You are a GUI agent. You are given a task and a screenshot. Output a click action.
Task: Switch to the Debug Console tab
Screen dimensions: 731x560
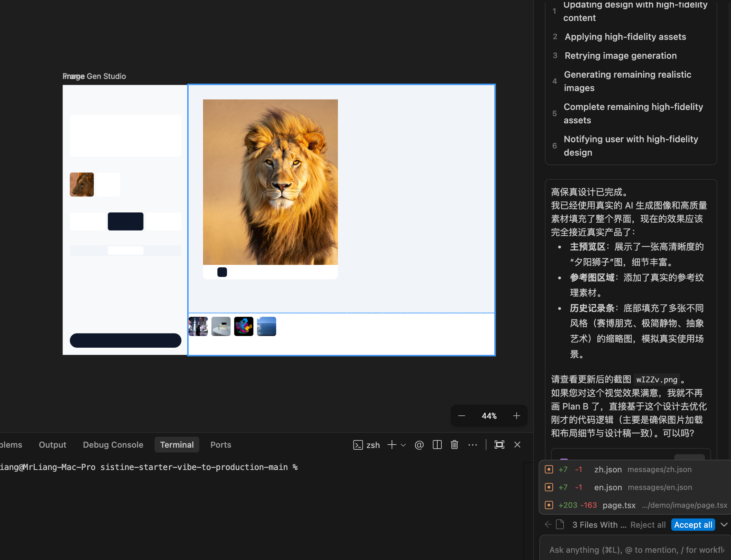[113, 445]
